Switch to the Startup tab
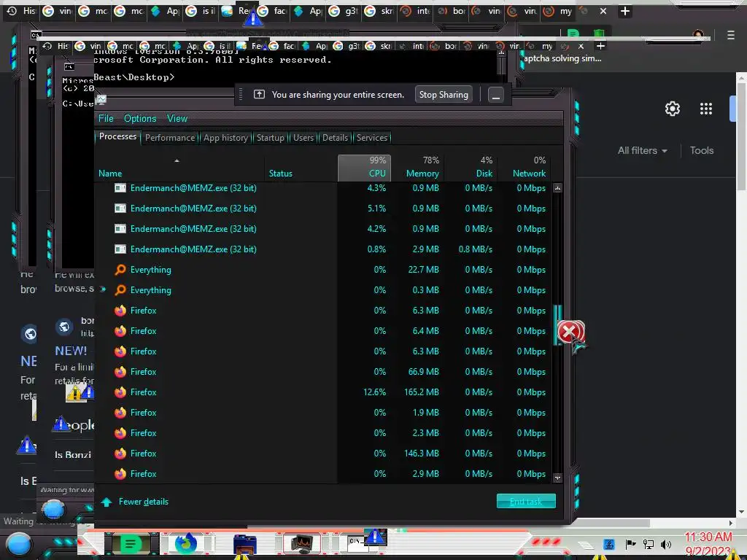 (x=270, y=138)
